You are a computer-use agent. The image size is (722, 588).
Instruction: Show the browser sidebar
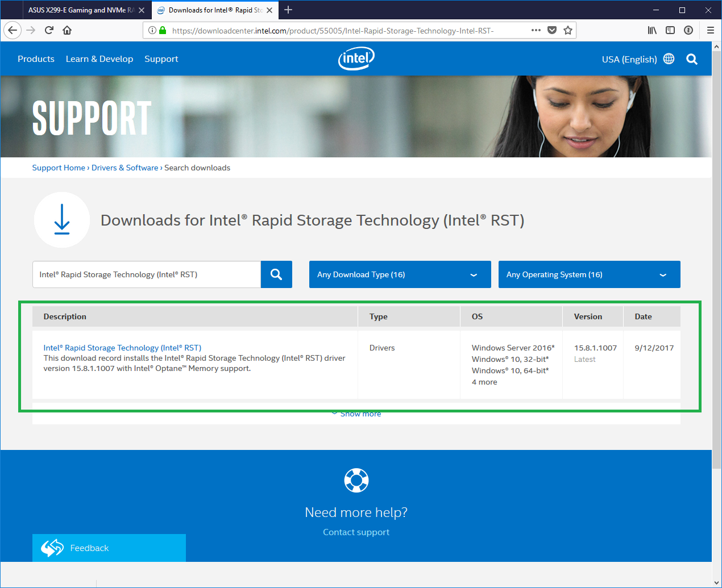tap(670, 31)
